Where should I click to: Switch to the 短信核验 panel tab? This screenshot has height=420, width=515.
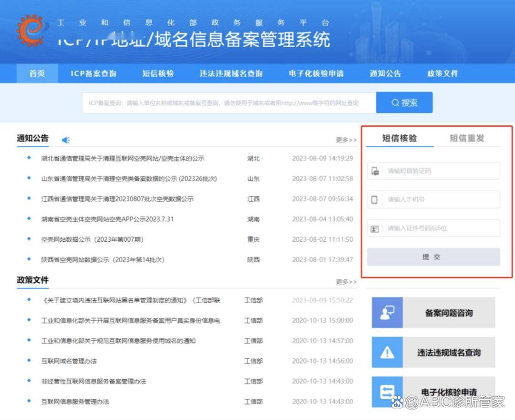(x=400, y=138)
